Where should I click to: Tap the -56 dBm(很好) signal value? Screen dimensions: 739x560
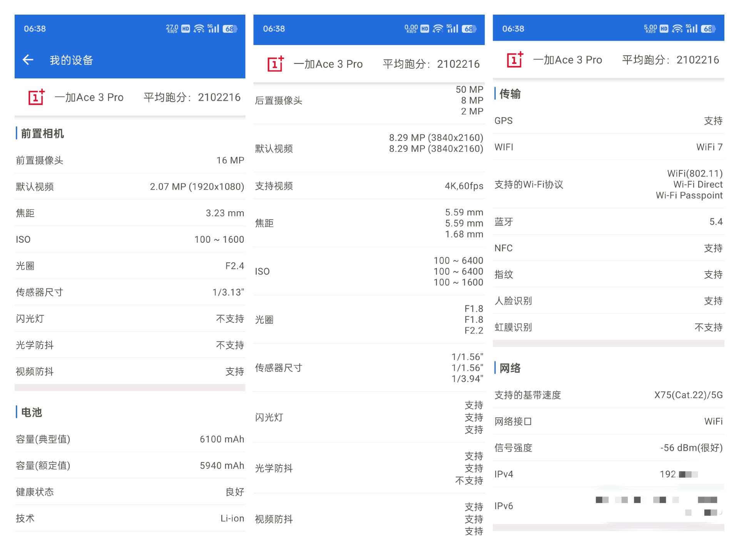point(691,448)
